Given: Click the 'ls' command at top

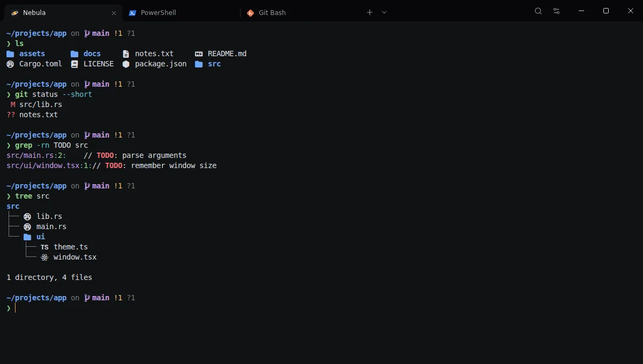Looking at the screenshot, I should point(19,43).
